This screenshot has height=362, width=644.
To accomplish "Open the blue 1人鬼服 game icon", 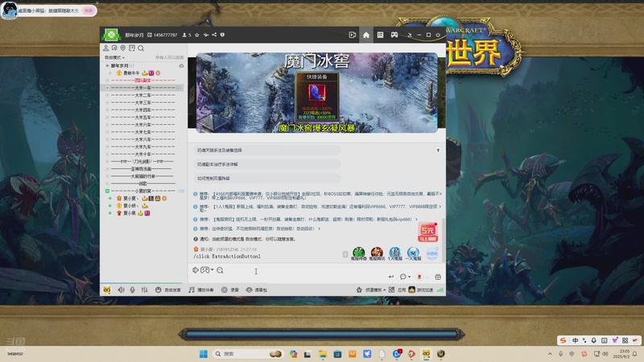I will point(394,253).
